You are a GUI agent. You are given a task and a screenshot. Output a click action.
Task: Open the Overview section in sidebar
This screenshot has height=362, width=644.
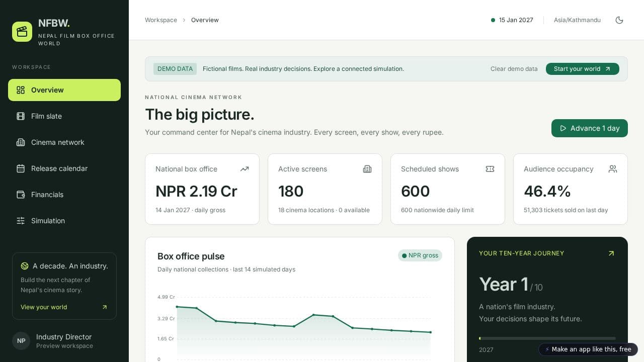point(64,90)
